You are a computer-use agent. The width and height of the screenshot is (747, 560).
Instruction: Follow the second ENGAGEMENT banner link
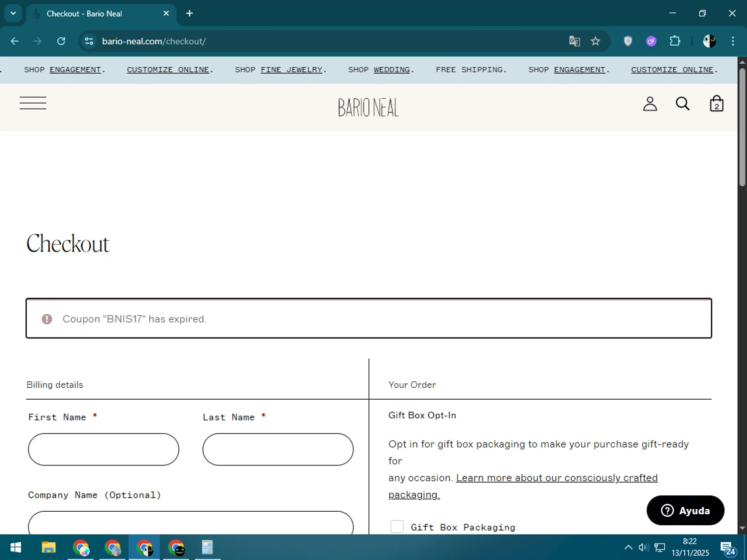point(580,70)
